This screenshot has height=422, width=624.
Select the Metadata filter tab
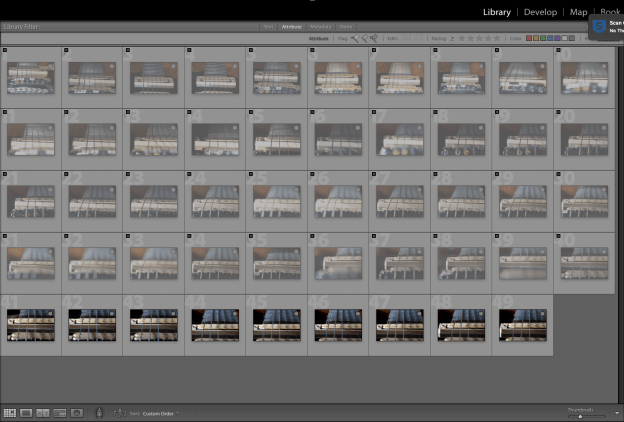click(x=320, y=27)
